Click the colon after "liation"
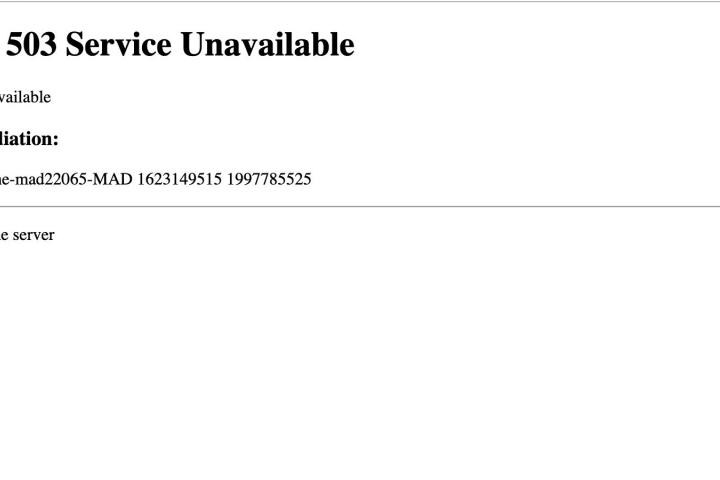The image size is (720, 480). click(x=56, y=140)
